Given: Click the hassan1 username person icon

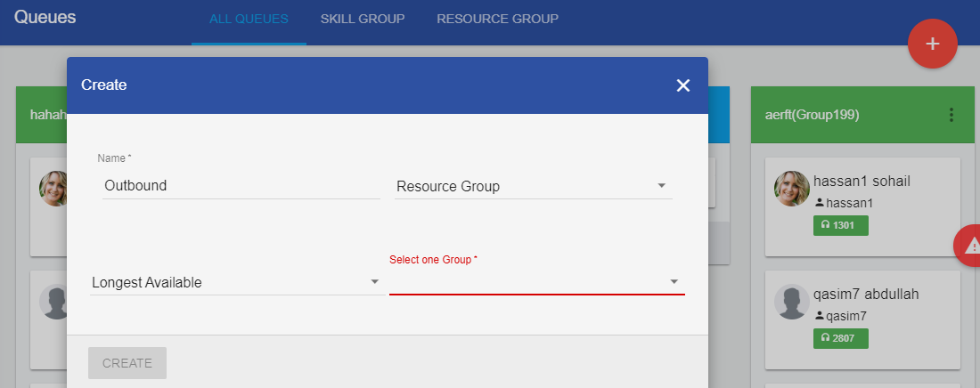Looking at the screenshot, I should click(820, 203).
